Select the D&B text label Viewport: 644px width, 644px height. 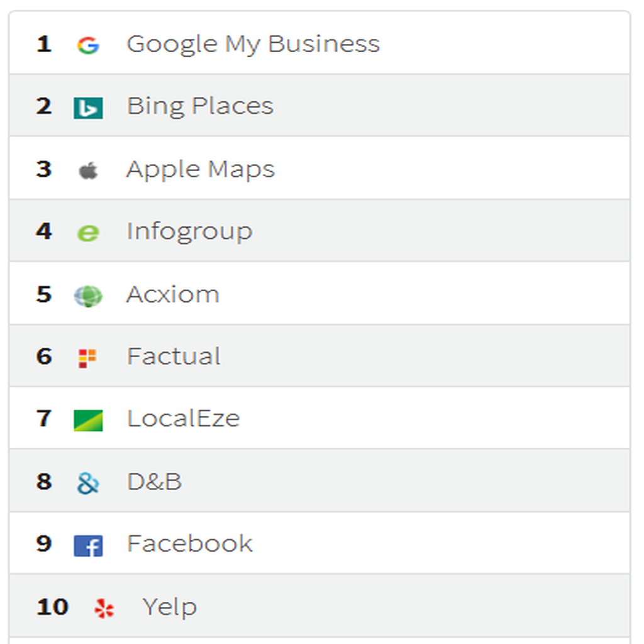pos(154,481)
